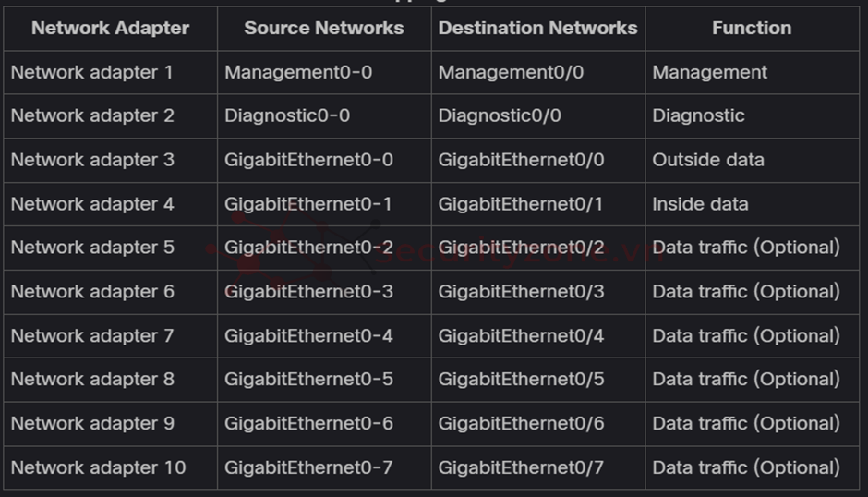Select the Inside data function cell
Viewport: 868px width, 497px height.
click(700, 204)
